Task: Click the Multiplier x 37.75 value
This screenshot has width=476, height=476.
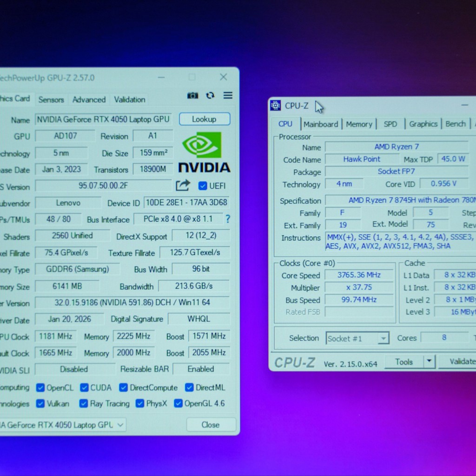Action: tap(359, 287)
